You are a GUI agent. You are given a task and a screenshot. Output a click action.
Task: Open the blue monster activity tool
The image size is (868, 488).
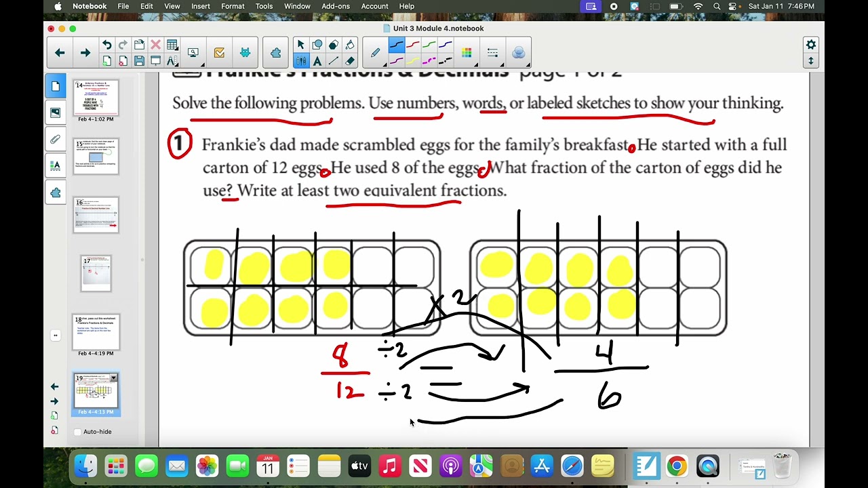pyautogui.click(x=245, y=53)
